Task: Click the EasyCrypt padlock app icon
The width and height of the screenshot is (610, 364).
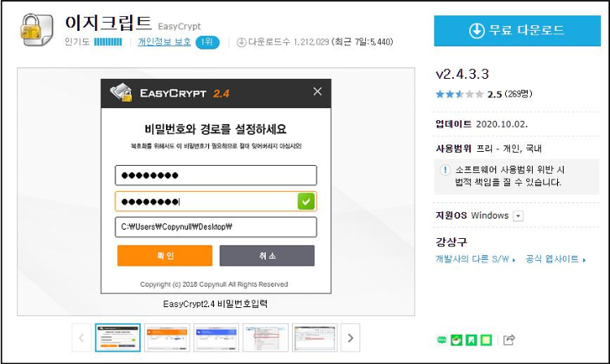Action: click(x=37, y=30)
